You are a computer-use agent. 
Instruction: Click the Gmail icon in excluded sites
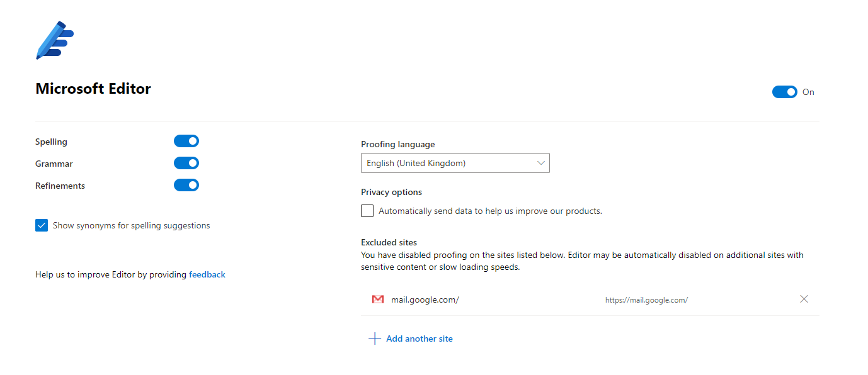378,299
